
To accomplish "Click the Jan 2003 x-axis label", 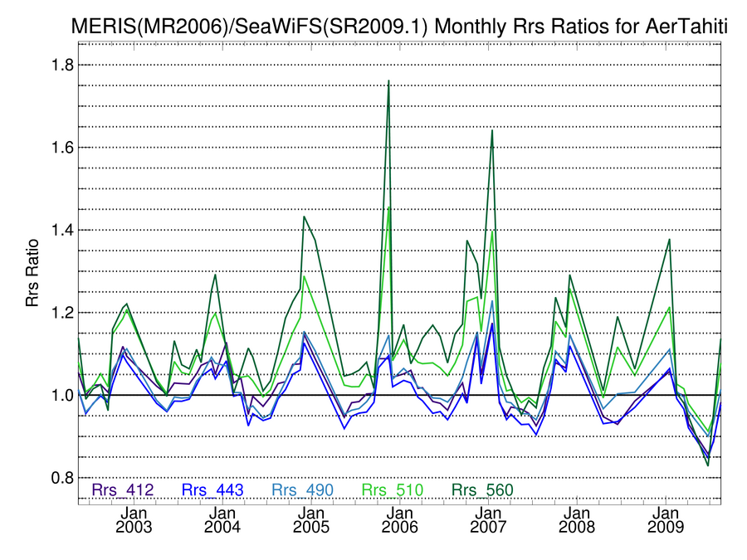I will click(x=134, y=520).
